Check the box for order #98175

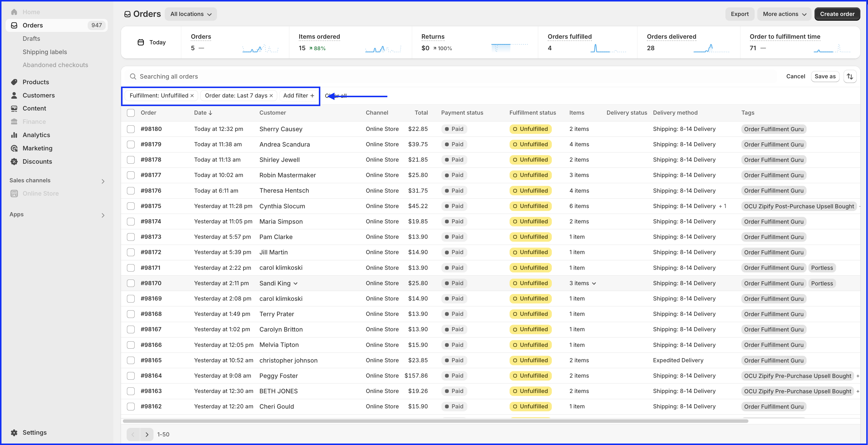point(131,206)
